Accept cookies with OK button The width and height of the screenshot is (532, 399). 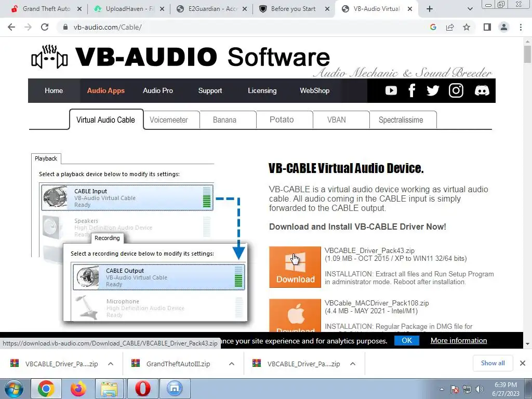(x=406, y=340)
